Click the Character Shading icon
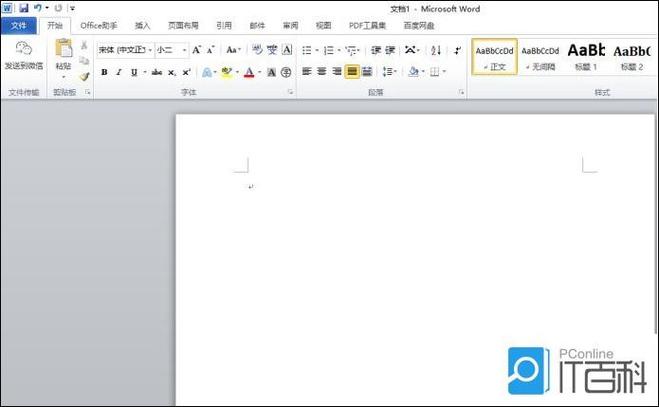 (x=272, y=72)
